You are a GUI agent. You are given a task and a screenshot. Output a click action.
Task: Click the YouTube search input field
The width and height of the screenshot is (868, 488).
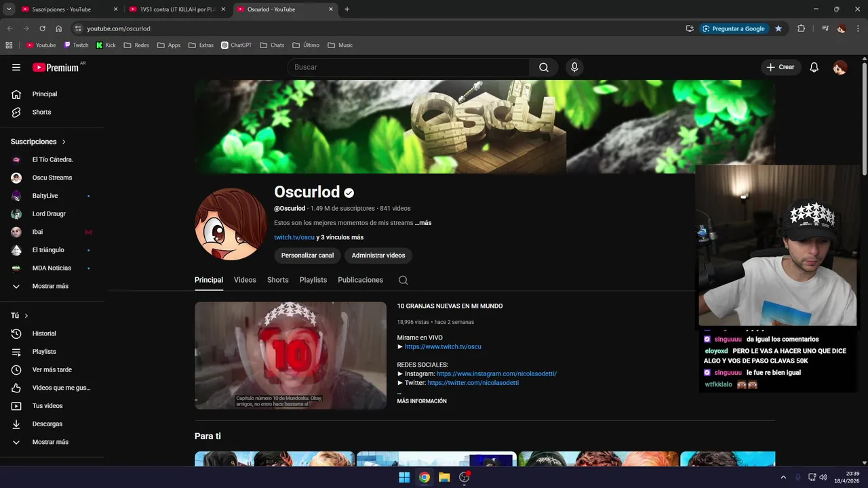click(x=408, y=67)
